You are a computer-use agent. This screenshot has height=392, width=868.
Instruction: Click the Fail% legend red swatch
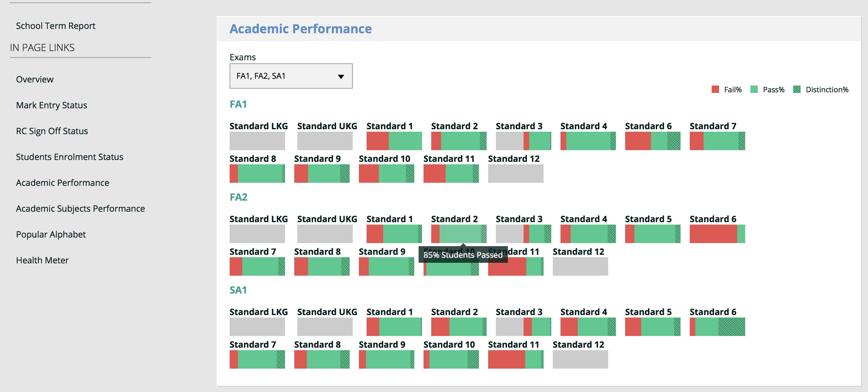point(715,89)
